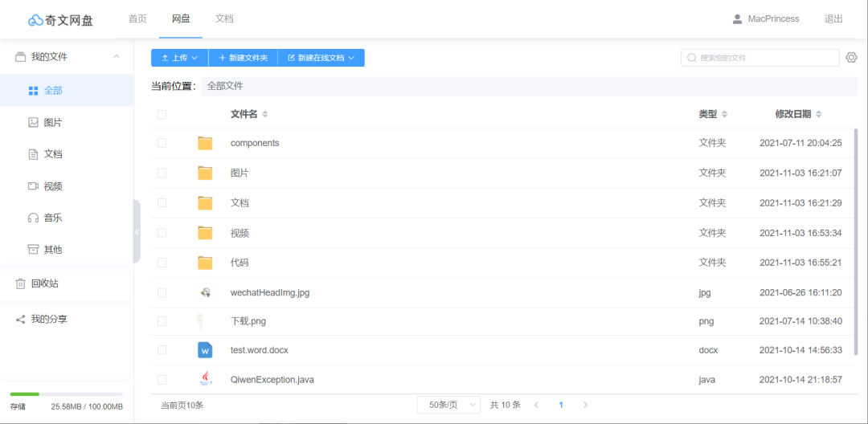
Task: Open the settings gear beside search
Action: click(852, 58)
